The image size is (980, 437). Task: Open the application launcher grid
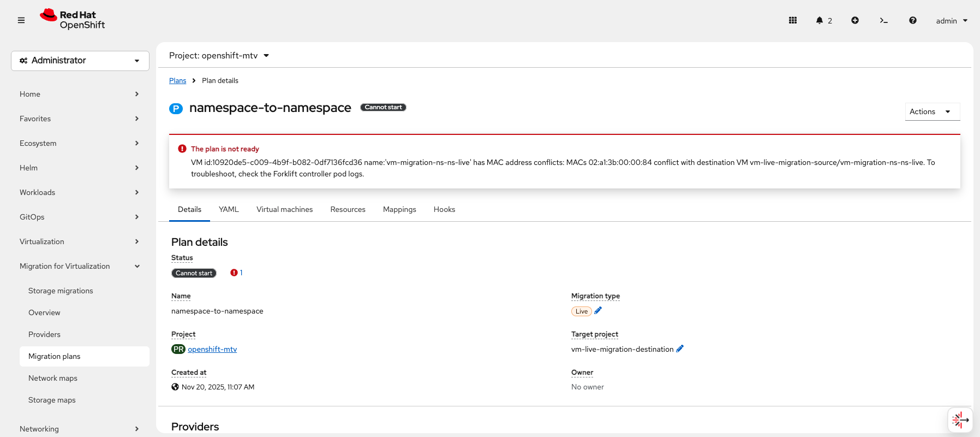click(793, 20)
